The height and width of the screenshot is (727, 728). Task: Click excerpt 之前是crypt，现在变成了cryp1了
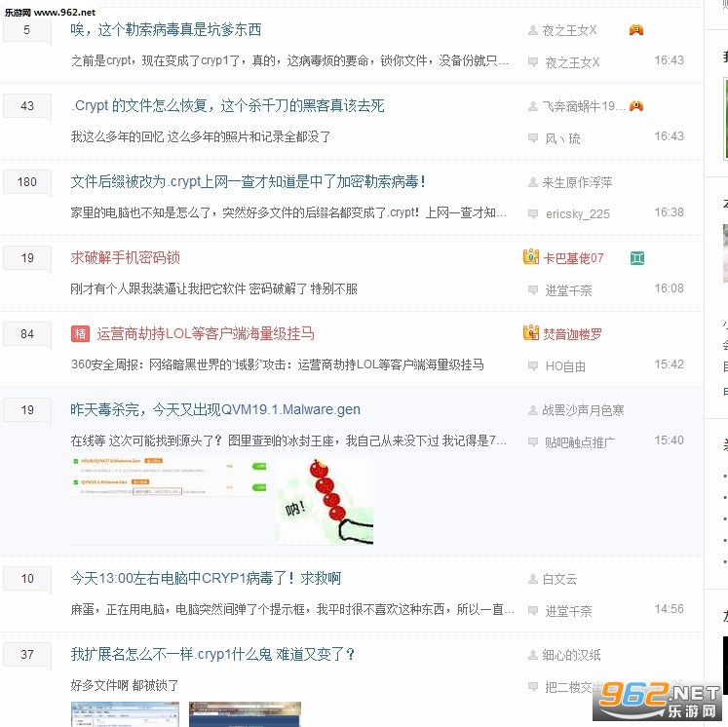pos(289,60)
